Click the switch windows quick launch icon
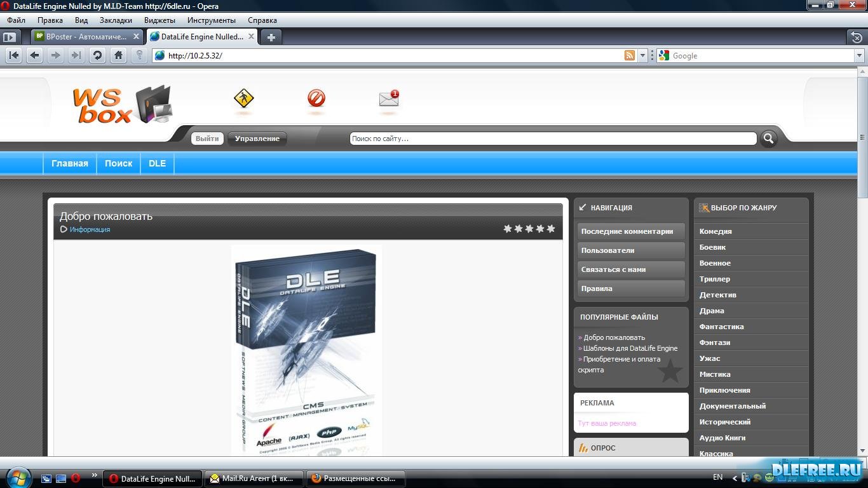 pyautogui.click(x=46, y=478)
